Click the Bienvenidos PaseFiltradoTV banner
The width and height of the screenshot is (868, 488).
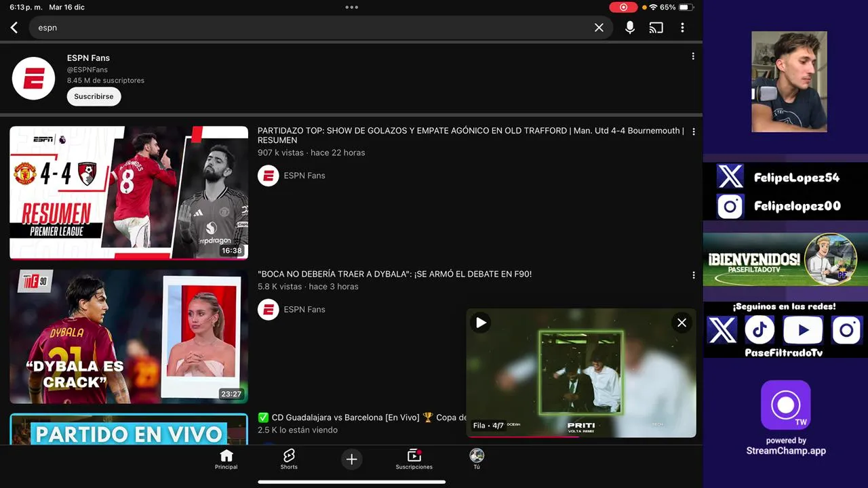[785, 260]
